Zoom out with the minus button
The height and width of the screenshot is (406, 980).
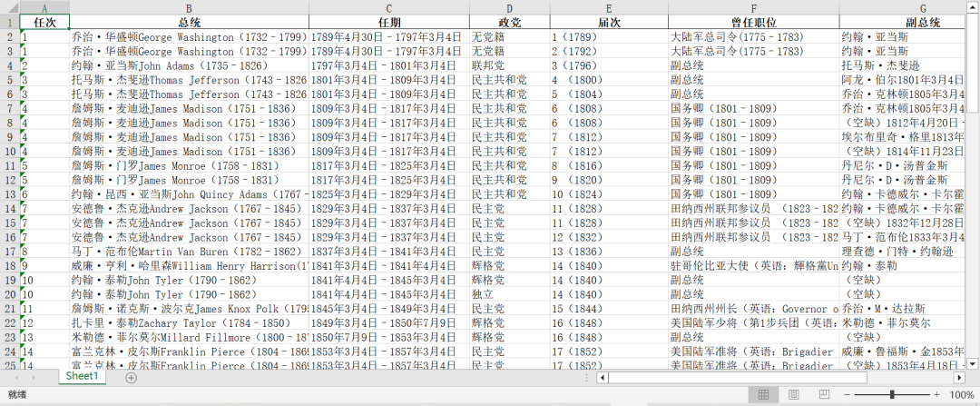tap(847, 395)
